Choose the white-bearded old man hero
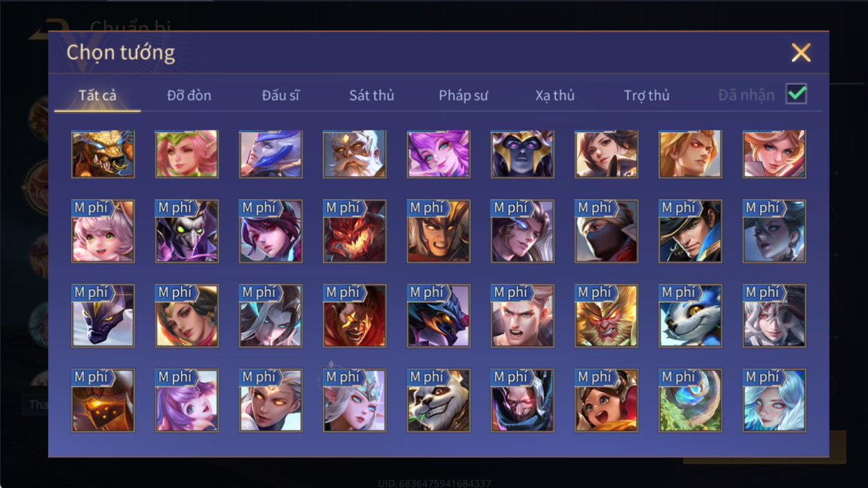 pyautogui.click(x=355, y=154)
